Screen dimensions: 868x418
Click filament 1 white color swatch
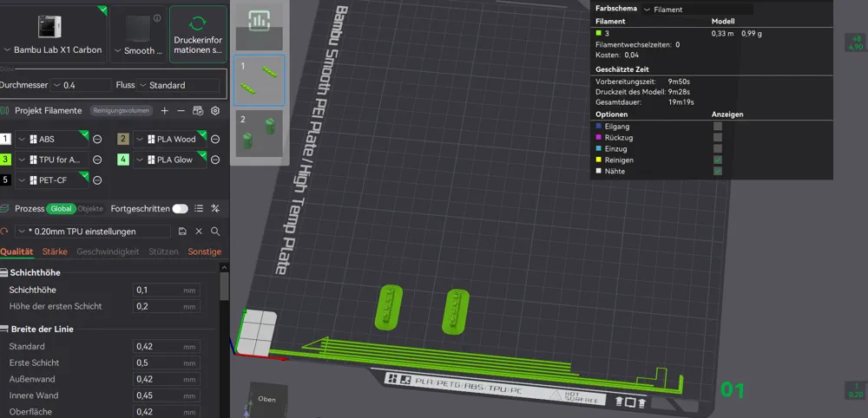(5, 140)
